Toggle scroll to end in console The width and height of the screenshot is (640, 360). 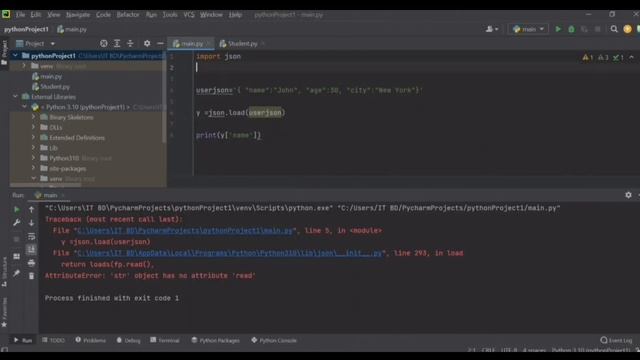pyautogui.click(x=31, y=249)
